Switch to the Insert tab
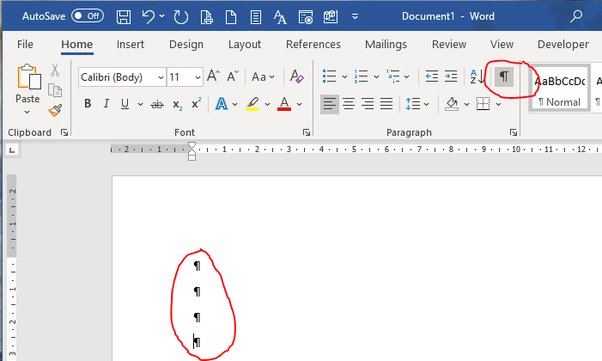The image size is (602, 361). tap(131, 44)
